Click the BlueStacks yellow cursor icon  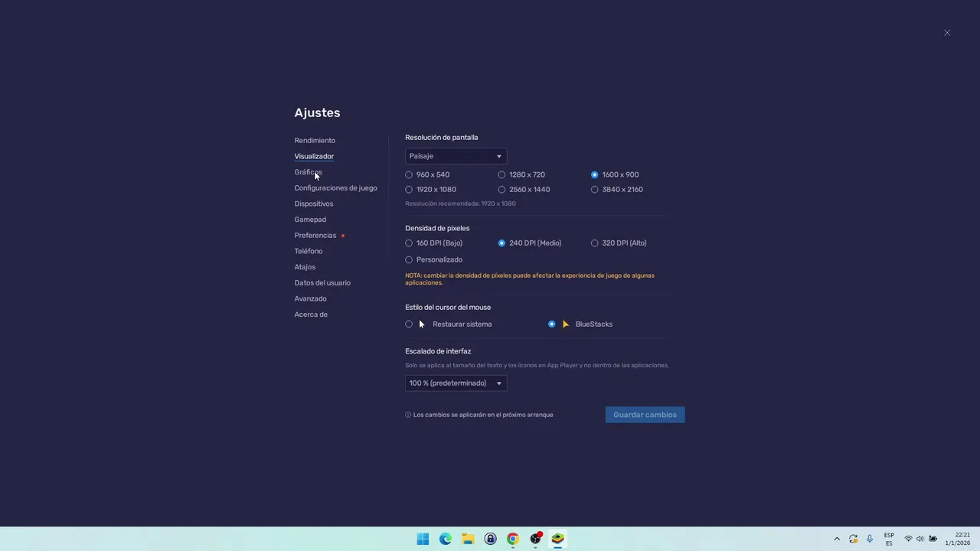pyautogui.click(x=566, y=324)
